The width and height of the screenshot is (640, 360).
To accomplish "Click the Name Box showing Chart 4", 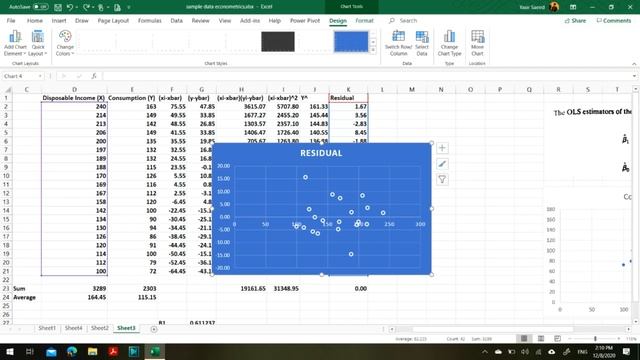I will (20, 76).
